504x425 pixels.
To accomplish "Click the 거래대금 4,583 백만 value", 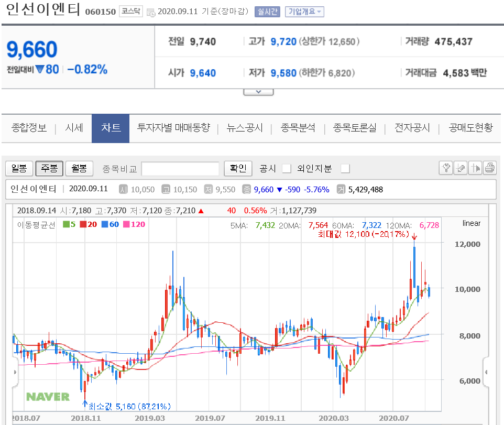I will click(465, 73).
